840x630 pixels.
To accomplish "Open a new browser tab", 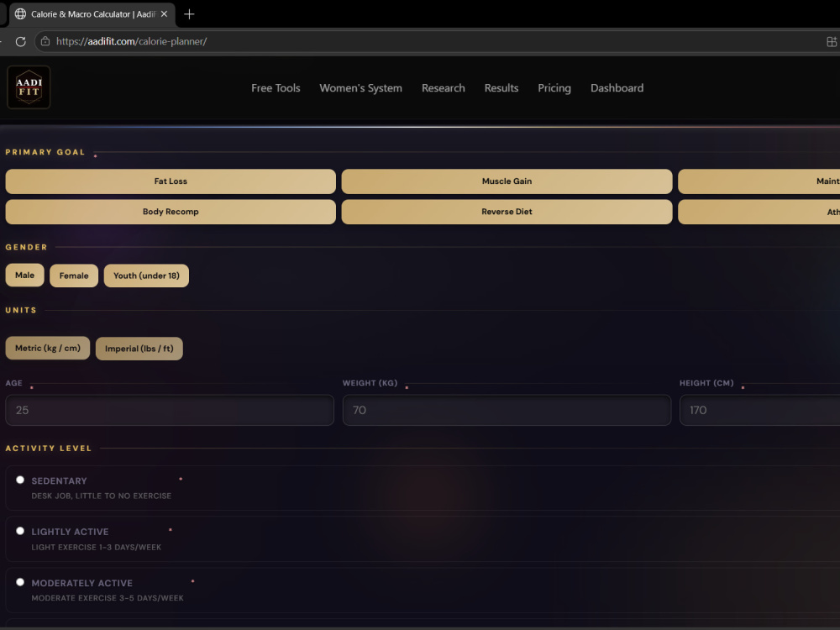I will [x=189, y=14].
